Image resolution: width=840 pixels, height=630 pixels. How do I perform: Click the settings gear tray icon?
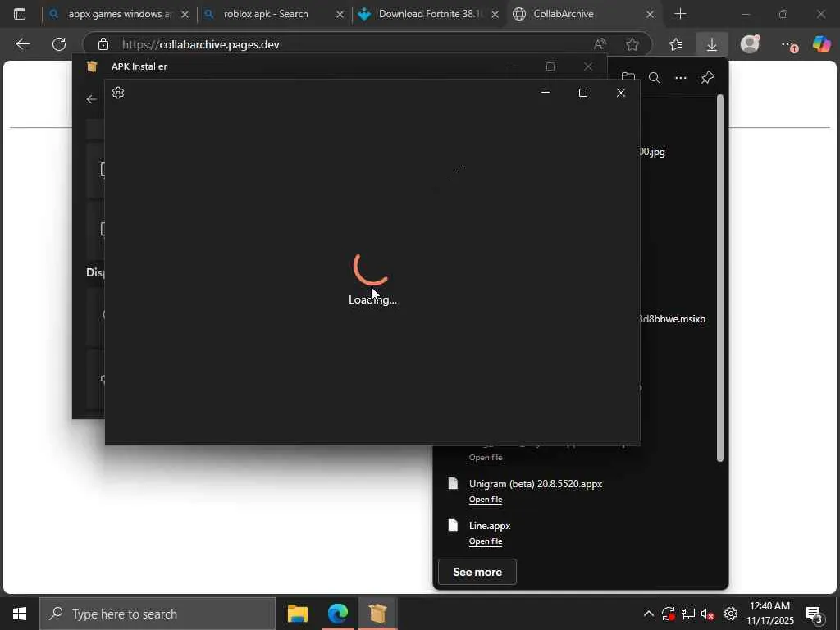point(731,614)
